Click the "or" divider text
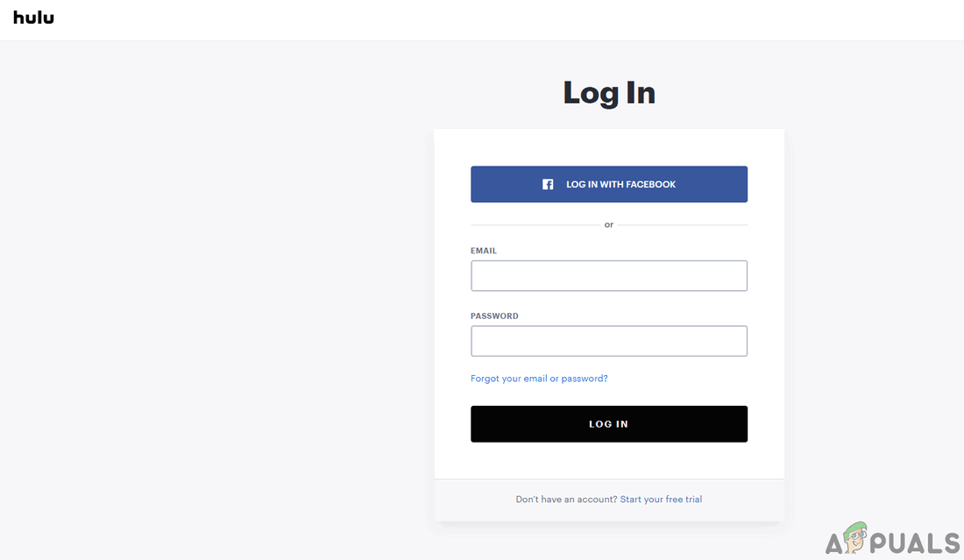This screenshot has height=560, width=964. (609, 225)
